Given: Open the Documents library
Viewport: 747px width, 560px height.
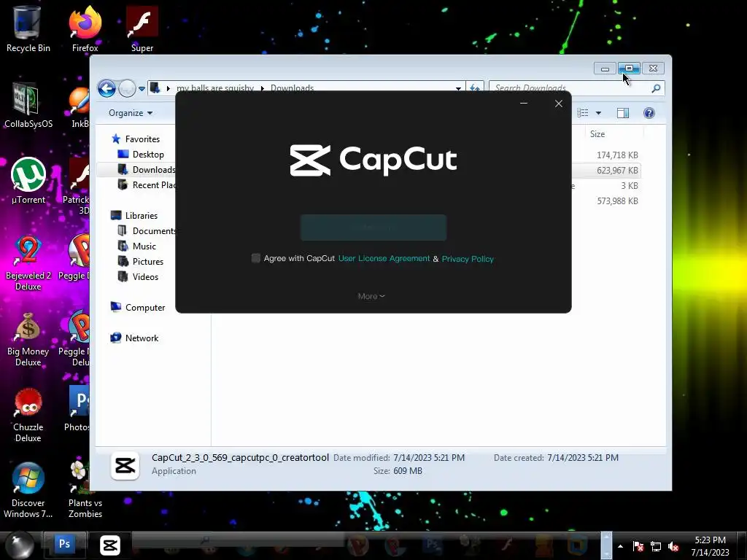Looking at the screenshot, I should click(147, 231).
